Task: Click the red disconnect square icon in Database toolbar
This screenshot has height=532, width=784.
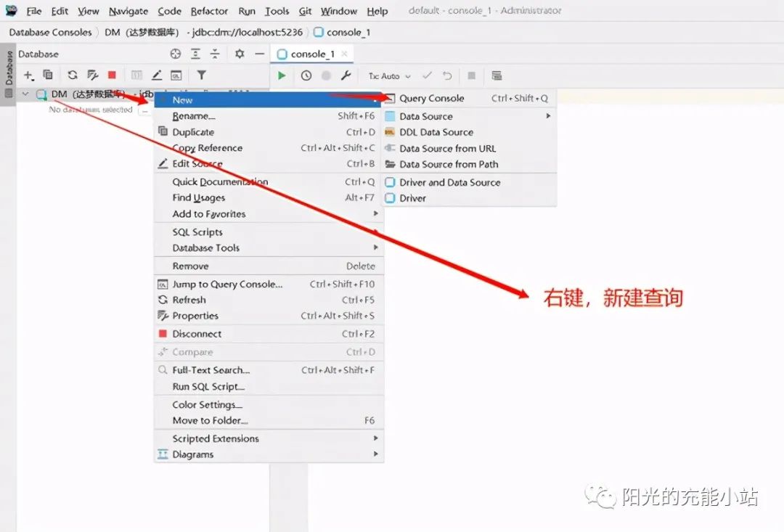Action: click(x=112, y=75)
